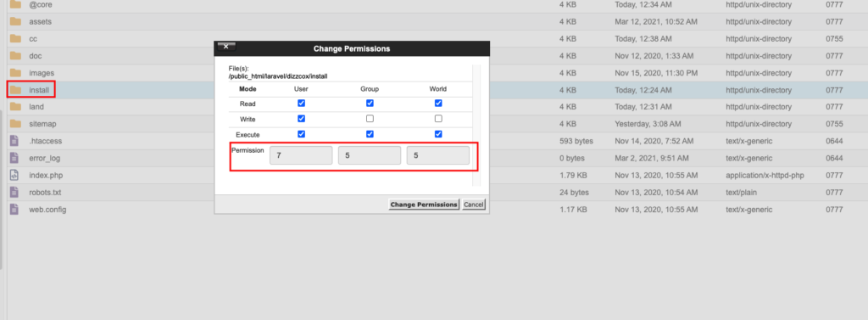Click the application/x-httpd-php type cell
The height and width of the screenshot is (320, 868).
765,175
